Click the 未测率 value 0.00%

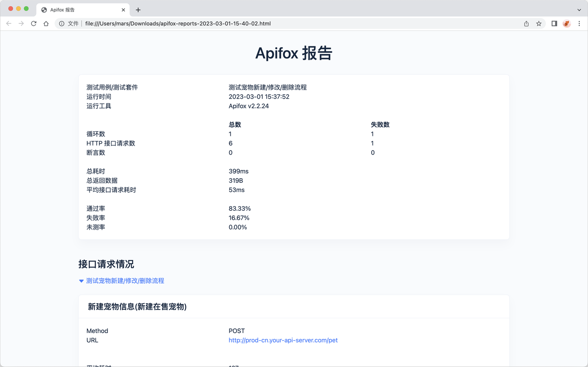pyautogui.click(x=238, y=227)
